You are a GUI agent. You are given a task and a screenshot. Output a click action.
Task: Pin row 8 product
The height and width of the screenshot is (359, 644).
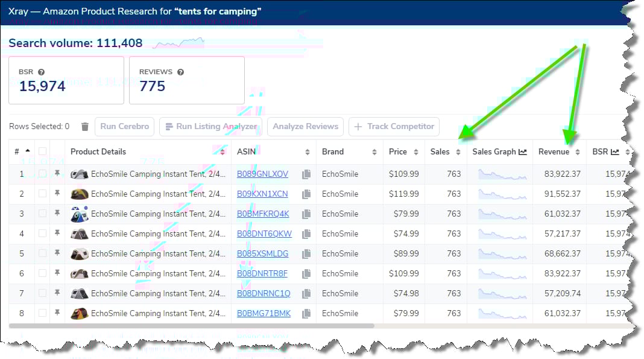click(57, 313)
